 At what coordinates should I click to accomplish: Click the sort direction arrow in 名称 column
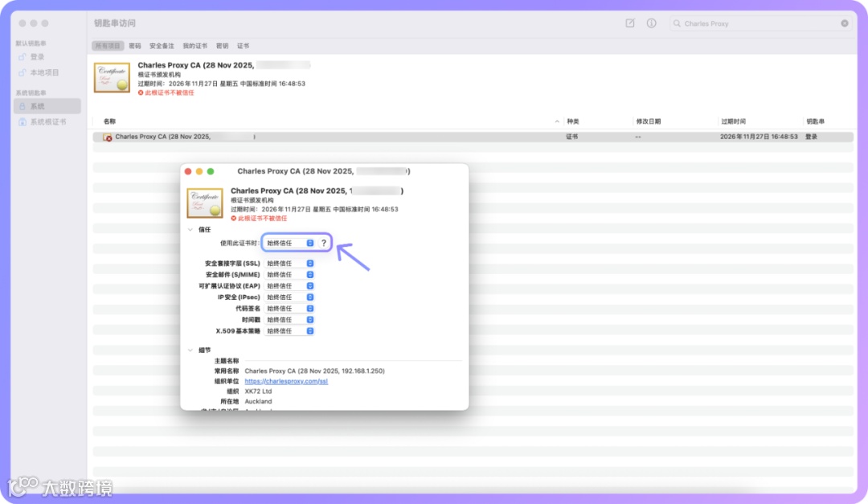click(x=557, y=121)
